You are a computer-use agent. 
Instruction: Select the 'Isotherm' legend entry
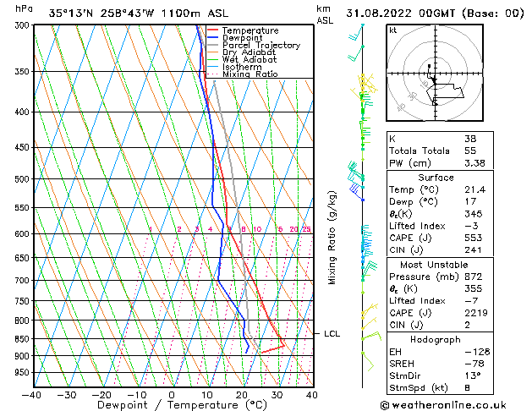click(242, 67)
